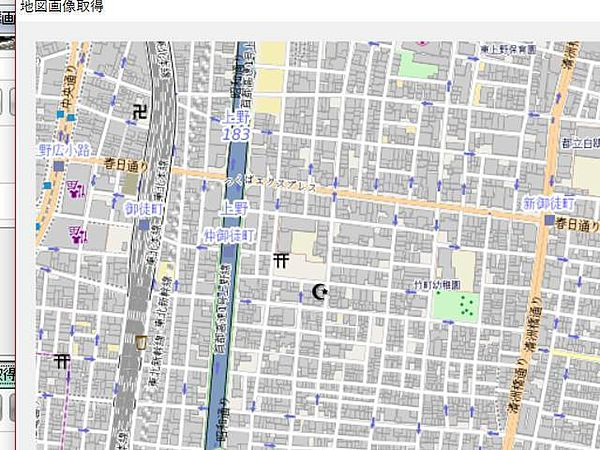Click the crescent mosque icon on map
Image resolution: width=600 pixels, height=450 pixels.
[320, 292]
